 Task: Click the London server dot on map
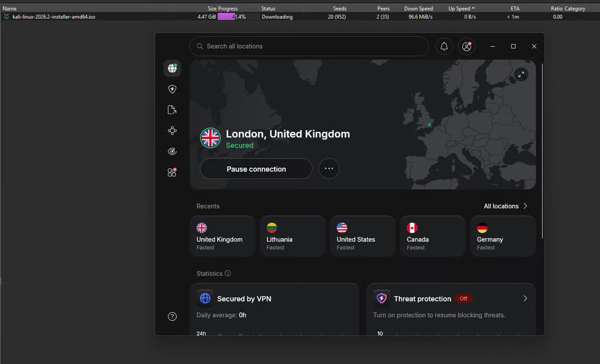[429, 125]
